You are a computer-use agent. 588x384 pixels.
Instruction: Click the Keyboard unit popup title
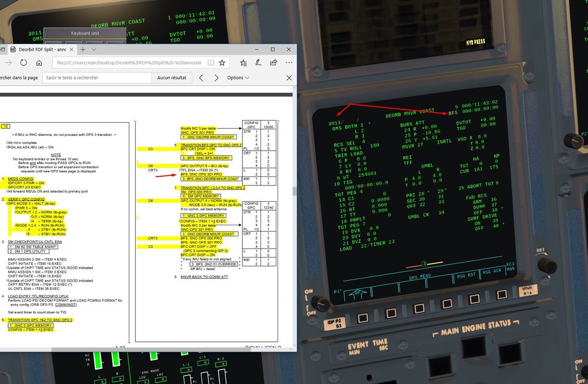click(x=85, y=33)
